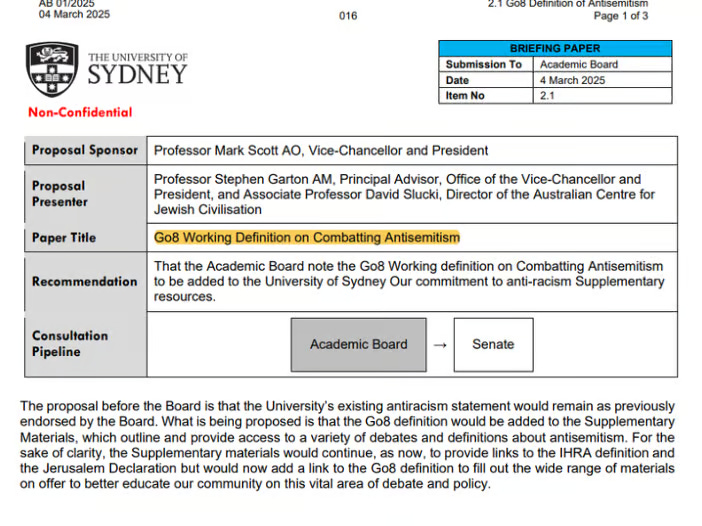
Task: Click the 'Page 1 of 3' header text
Action: [621, 16]
